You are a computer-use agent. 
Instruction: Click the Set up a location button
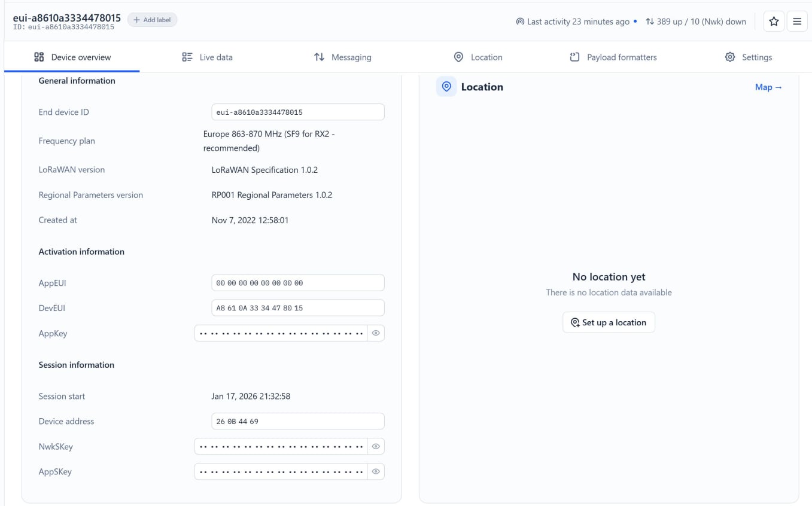click(609, 322)
